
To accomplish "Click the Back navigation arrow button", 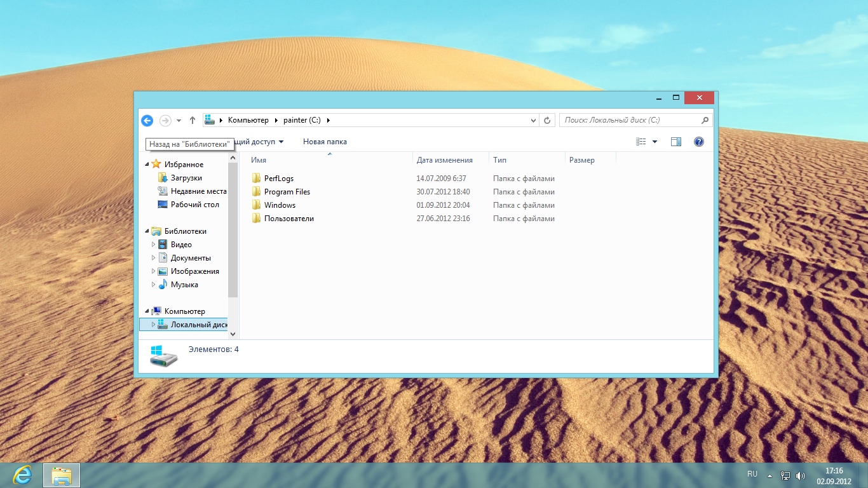I will click(x=147, y=120).
